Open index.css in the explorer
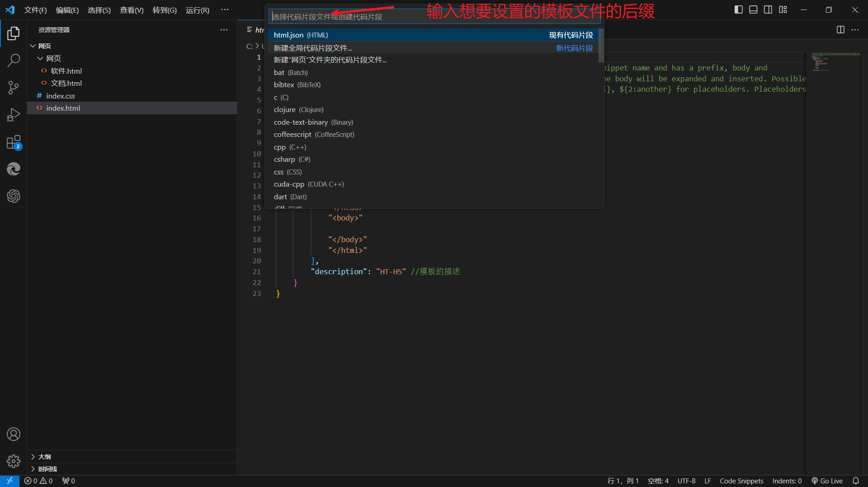The image size is (868, 487). pos(132,96)
